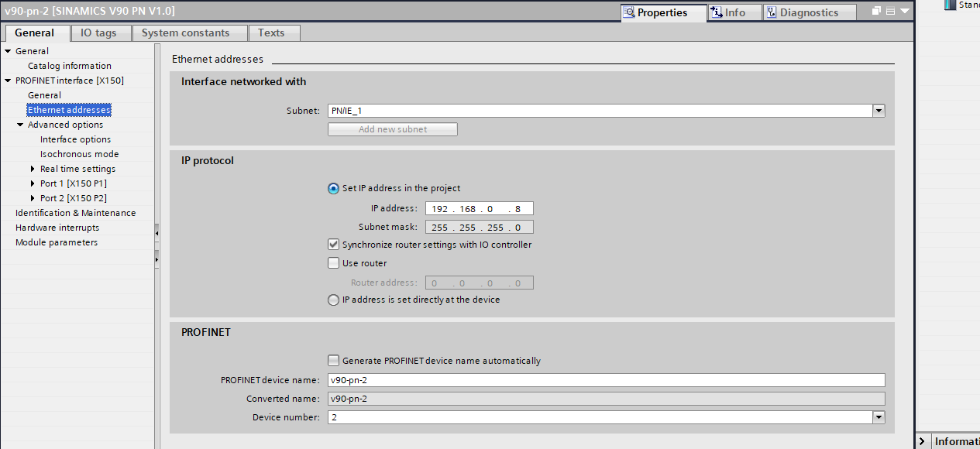The width and height of the screenshot is (980, 449).
Task: Select Module parameters in the tree
Action: (x=57, y=242)
